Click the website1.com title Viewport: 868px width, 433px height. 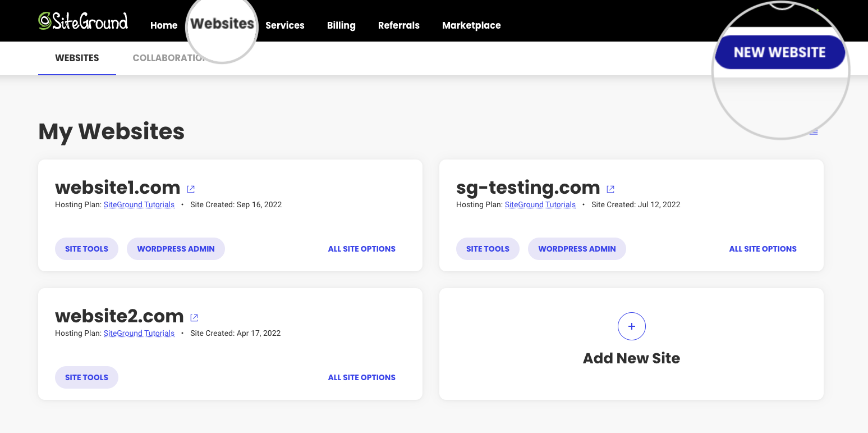click(x=118, y=188)
